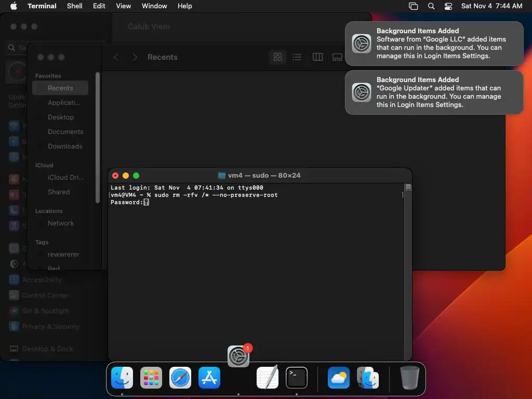Click Terminal icon in the Dock
The height and width of the screenshot is (399, 532).
click(x=297, y=377)
